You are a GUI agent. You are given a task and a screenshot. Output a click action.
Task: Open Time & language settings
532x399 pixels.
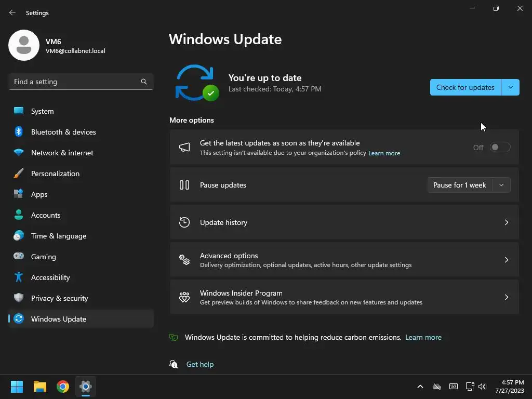(81, 236)
